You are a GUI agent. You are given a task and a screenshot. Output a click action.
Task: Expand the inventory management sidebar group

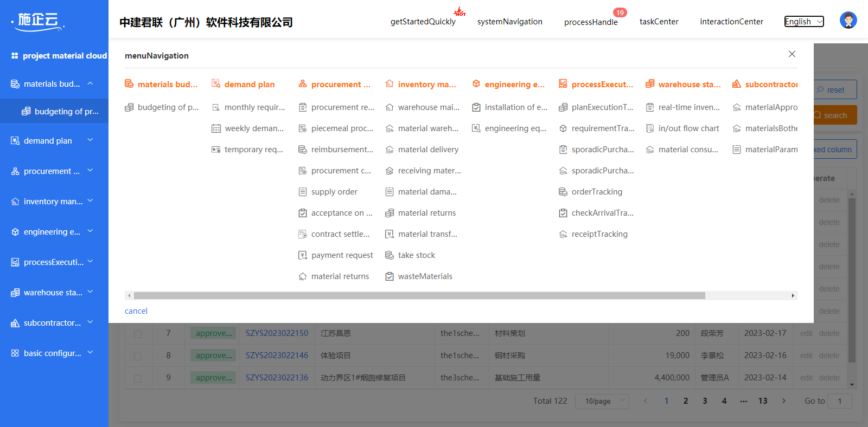click(90, 200)
